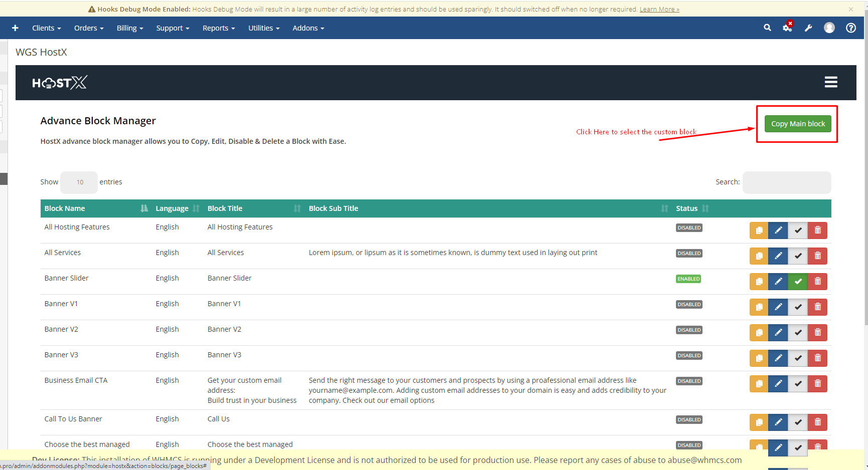Copy the Banner Slider block
868x470 pixels.
click(759, 282)
